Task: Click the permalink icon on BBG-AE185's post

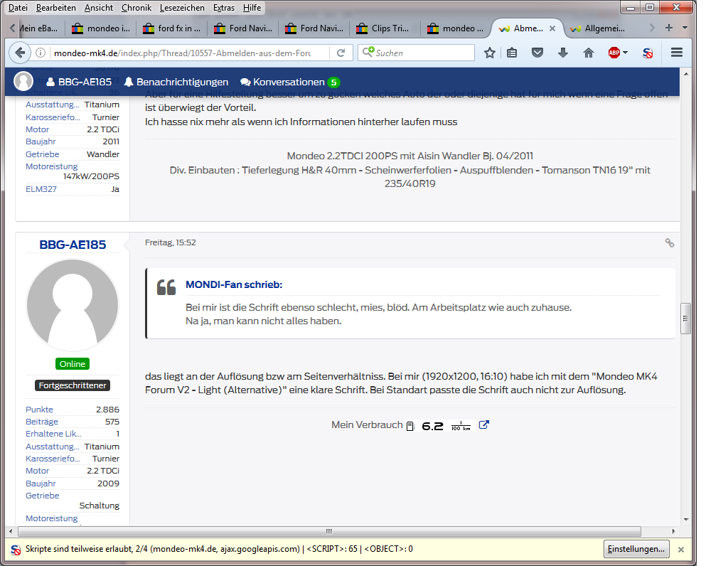Action: (x=669, y=242)
